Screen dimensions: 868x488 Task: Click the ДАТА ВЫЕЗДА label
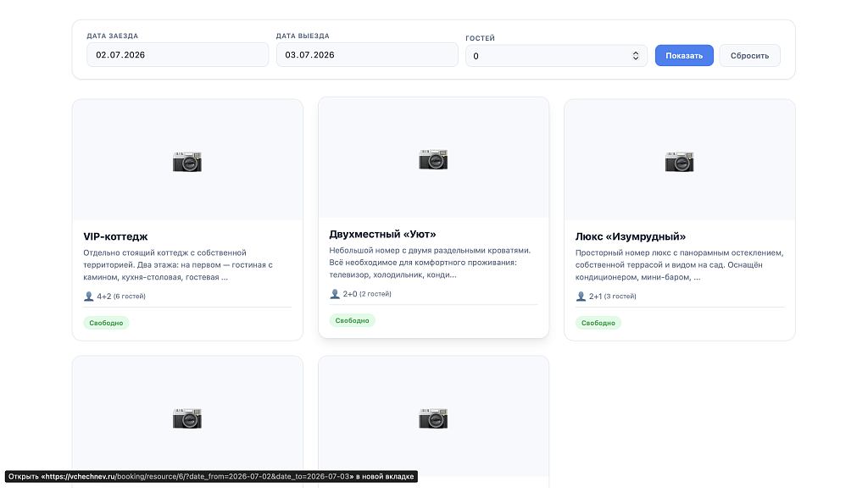click(303, 36)
